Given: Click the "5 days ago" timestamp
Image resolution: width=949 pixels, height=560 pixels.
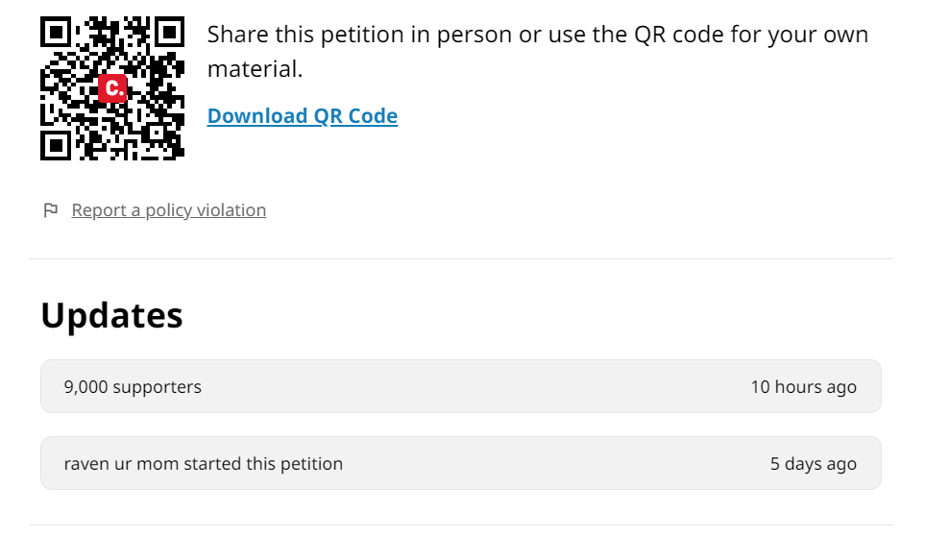Looking at the screenshot, I should [x=813, y=464].
